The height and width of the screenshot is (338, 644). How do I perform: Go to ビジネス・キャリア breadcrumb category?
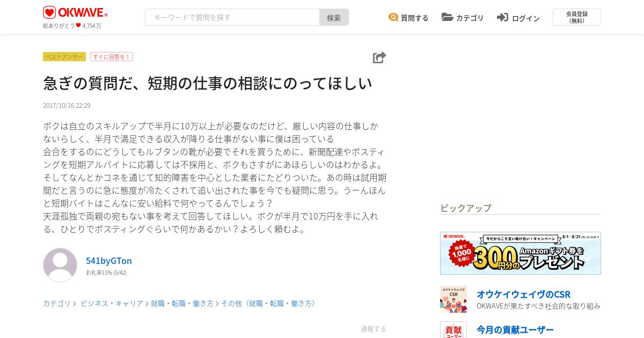coord(112,304)
